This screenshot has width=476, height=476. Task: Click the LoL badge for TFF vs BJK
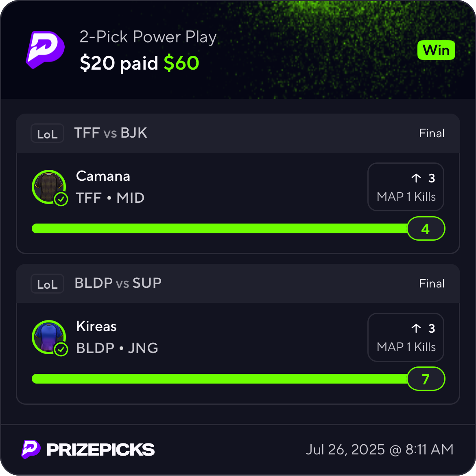tap(47, 134)
